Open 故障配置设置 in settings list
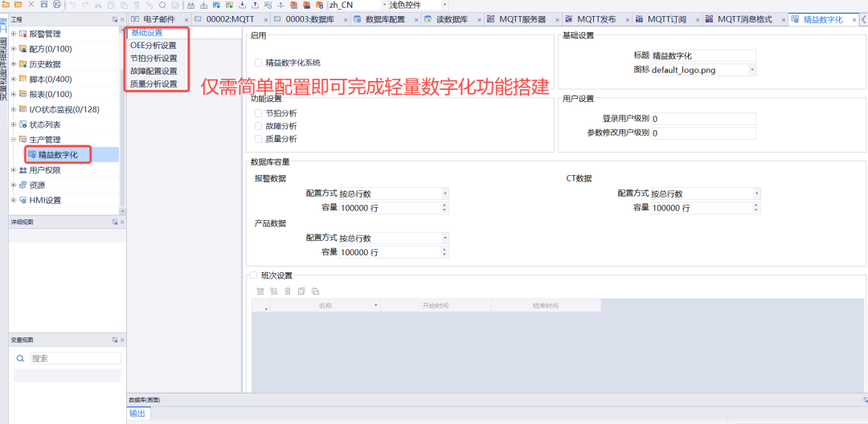 coord(154,71)
